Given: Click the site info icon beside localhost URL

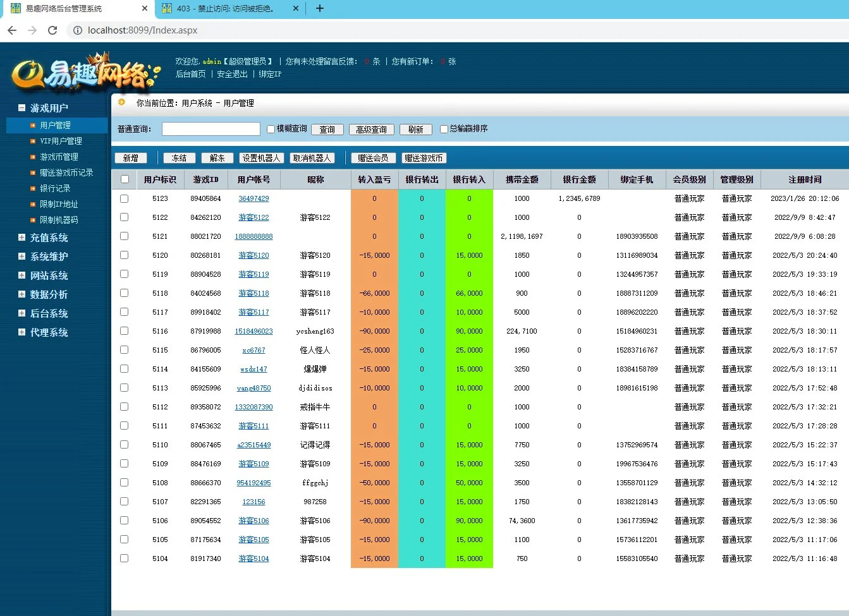Looking at the screenshot, I should pyautogui.click(x=77, y=30).
